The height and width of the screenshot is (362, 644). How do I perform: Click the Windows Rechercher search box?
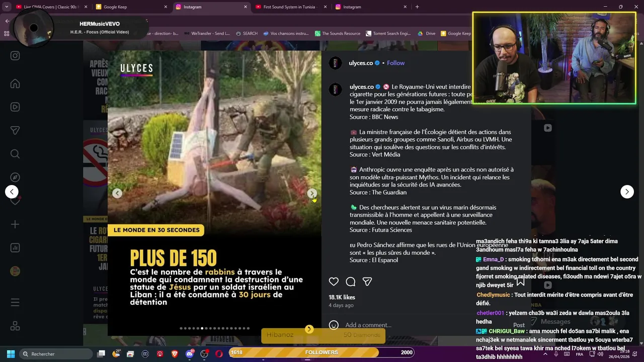tap(56, 354)
